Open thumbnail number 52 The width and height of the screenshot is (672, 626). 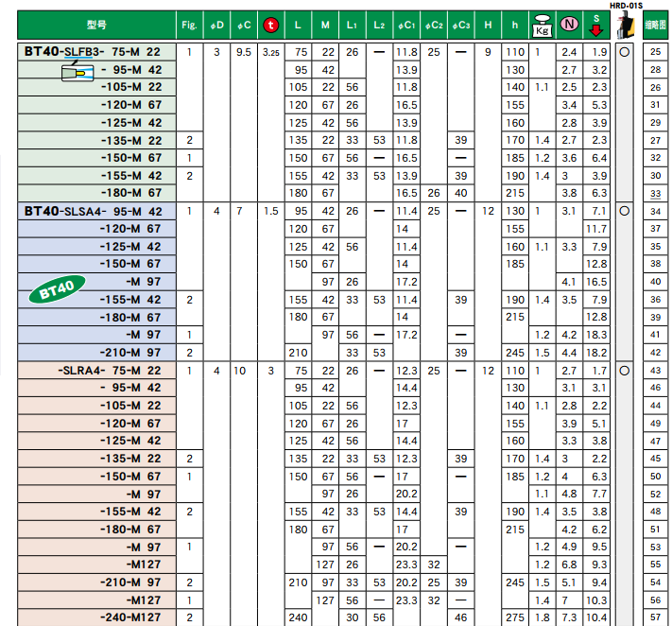coord(655,494)
